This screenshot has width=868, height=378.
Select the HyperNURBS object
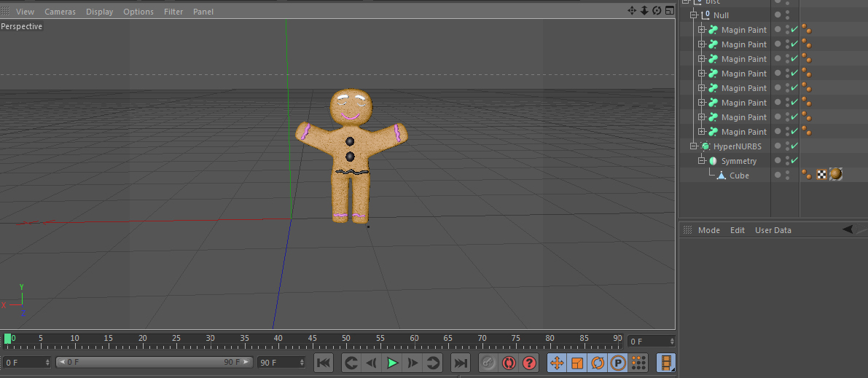[738, 146]
